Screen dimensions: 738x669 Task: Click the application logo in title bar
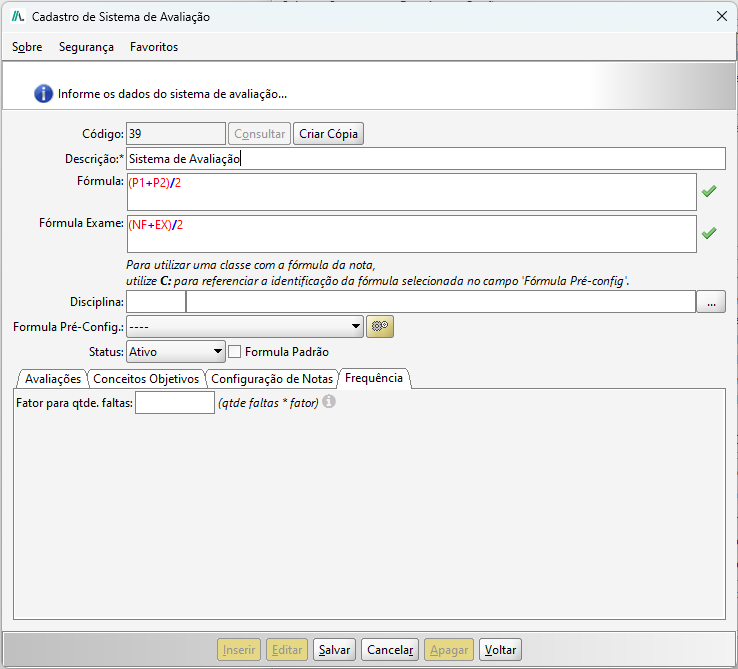[18, 16]
